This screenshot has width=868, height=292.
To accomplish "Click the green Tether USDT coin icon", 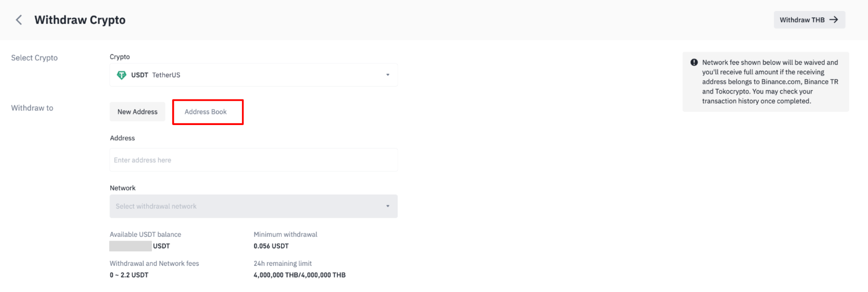I will (122, 75).
